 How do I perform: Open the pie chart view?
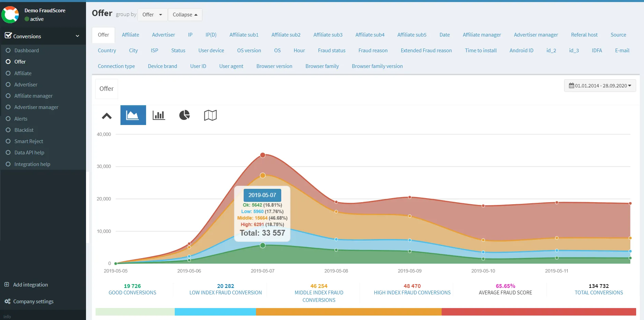tap(184, 115)
